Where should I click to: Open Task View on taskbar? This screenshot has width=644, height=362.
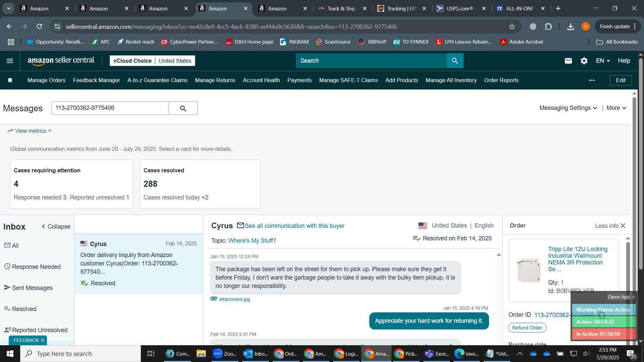click(151, 354)
